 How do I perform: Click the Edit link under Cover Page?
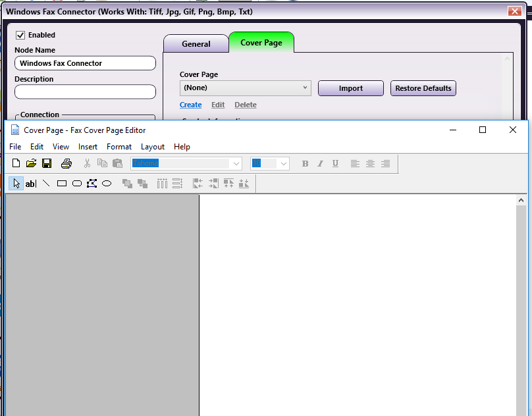(218, 105)
